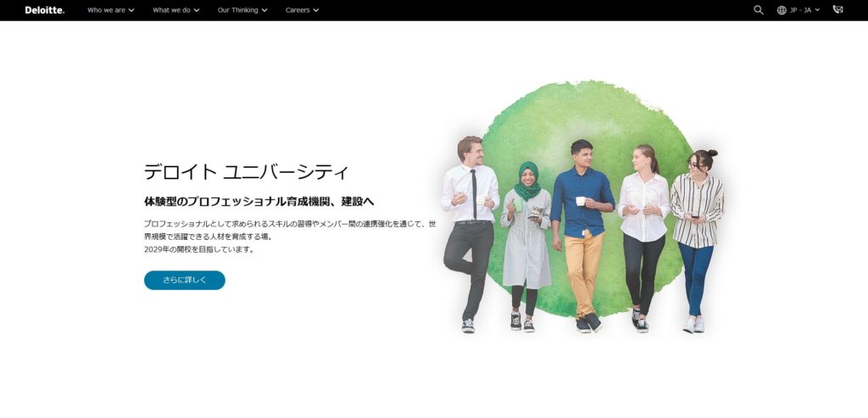The image size is (868, 418).
Task: Open the contact us icon
Action: [837, 10]
